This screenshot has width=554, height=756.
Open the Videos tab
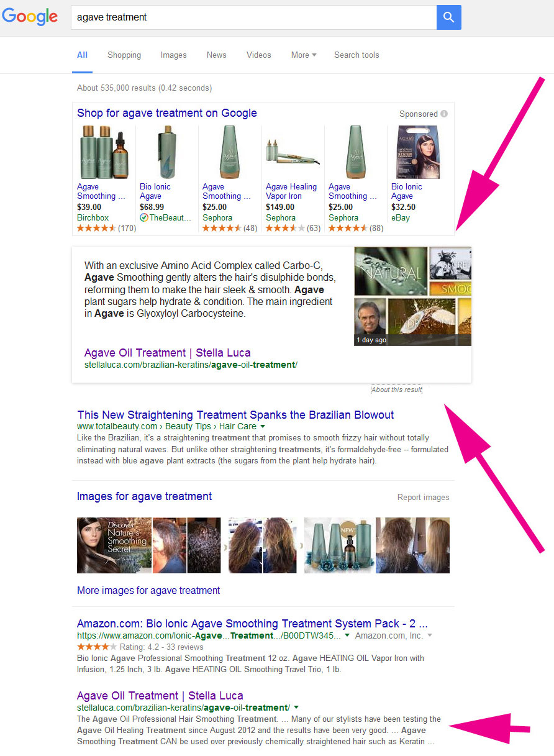[258, 55]
